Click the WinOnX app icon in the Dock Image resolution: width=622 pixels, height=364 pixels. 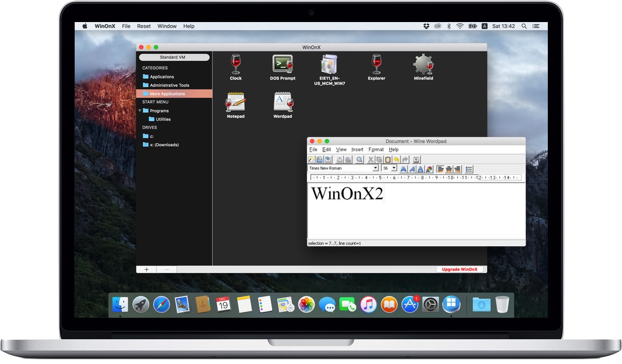452,304
